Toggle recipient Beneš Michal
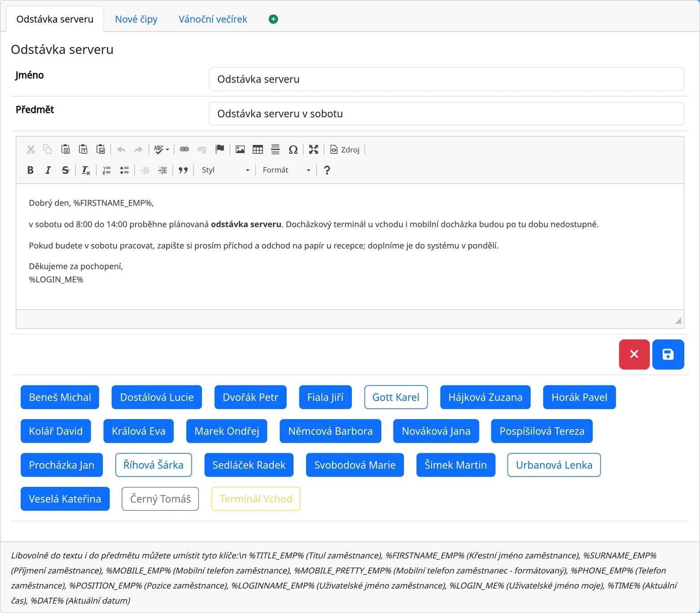This screenshot has width=700, height=613. coord(60,397)
